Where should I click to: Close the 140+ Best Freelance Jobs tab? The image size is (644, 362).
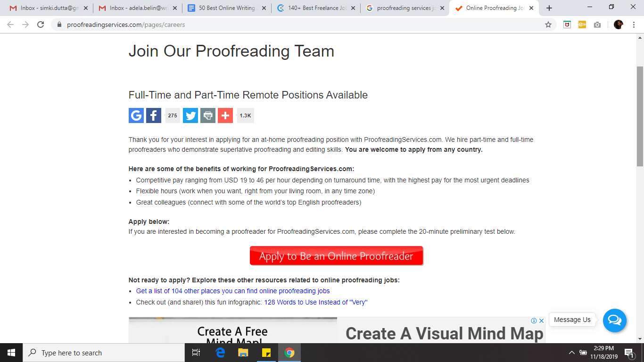click(353, 8)
